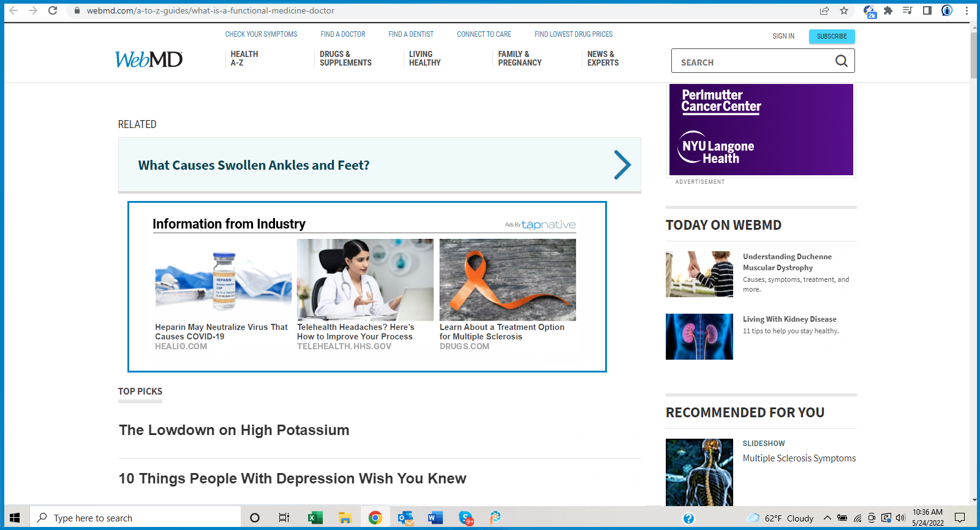
Task: Open Multiple Sclerosis Symptoms slideshow link
Action: point(799,458)
